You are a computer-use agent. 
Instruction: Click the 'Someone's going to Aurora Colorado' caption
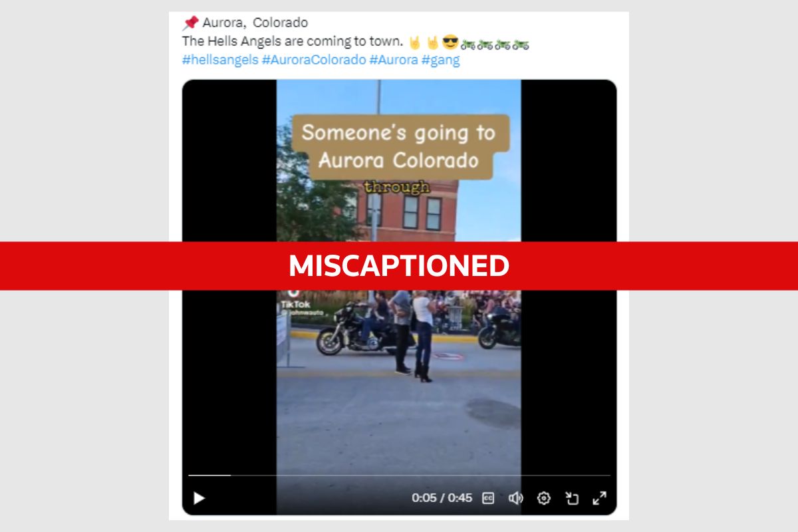tap(399, 146)
